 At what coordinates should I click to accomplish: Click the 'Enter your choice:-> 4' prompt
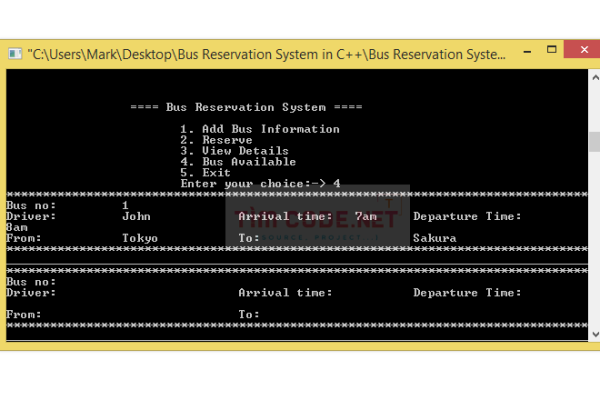click(260, 184)
